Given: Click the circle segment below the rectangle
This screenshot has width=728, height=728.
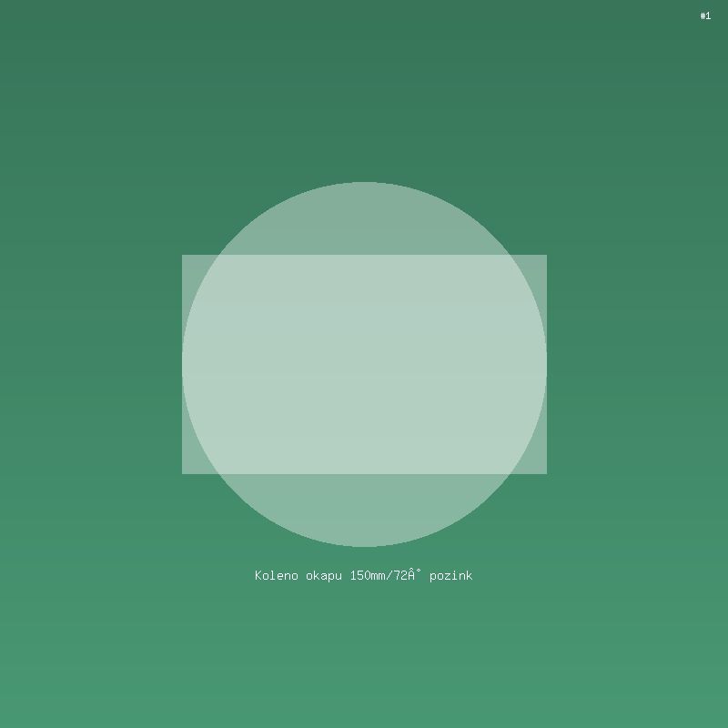Looking at the screenshot, I should (x=364, y=510).
